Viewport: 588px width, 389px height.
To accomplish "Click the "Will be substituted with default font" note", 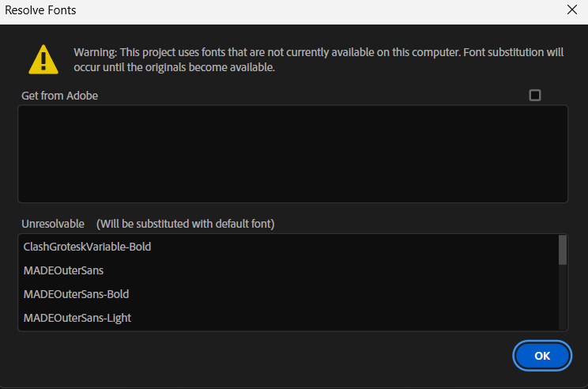I will pyautogui.click(x=186, y=224).
